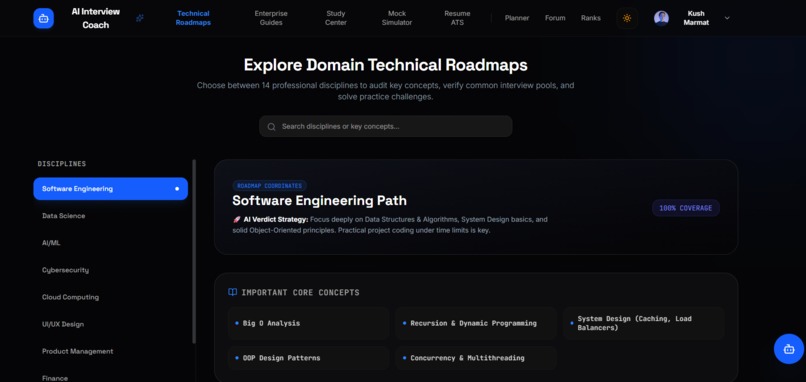Image resolution: width=806 pixels, height=382 pixels.
Task: Open the Forum link
Action: coord(555,18)
